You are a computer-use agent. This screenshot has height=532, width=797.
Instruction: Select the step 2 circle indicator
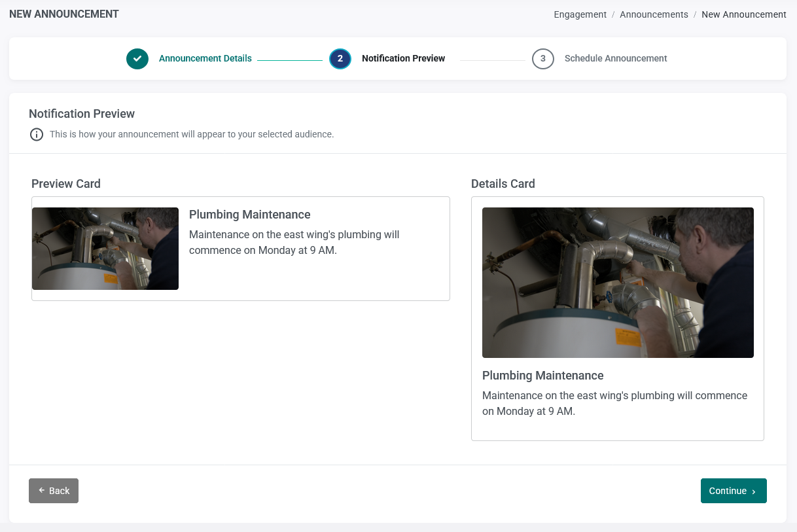340,58
